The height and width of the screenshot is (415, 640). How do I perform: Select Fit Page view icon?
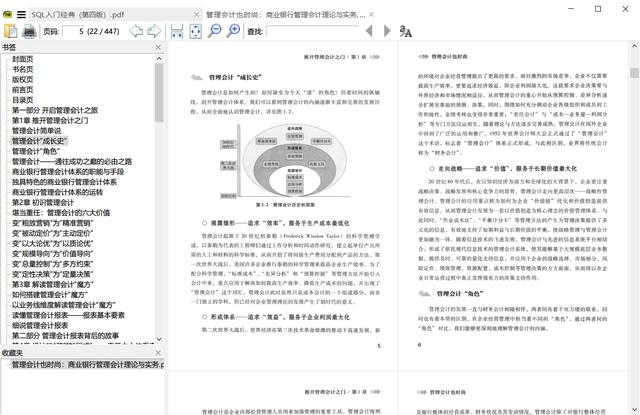click(196, 31)
